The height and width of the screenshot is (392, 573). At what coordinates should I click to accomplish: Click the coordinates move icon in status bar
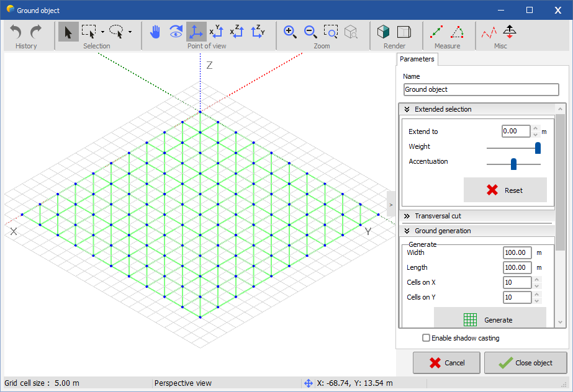309,383
